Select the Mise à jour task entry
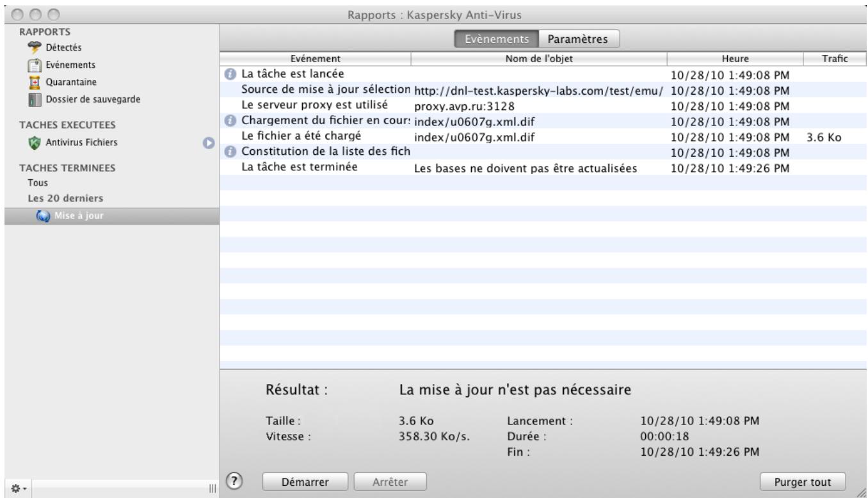This screenshot has height=498, width=868. [x=111, y=216]
